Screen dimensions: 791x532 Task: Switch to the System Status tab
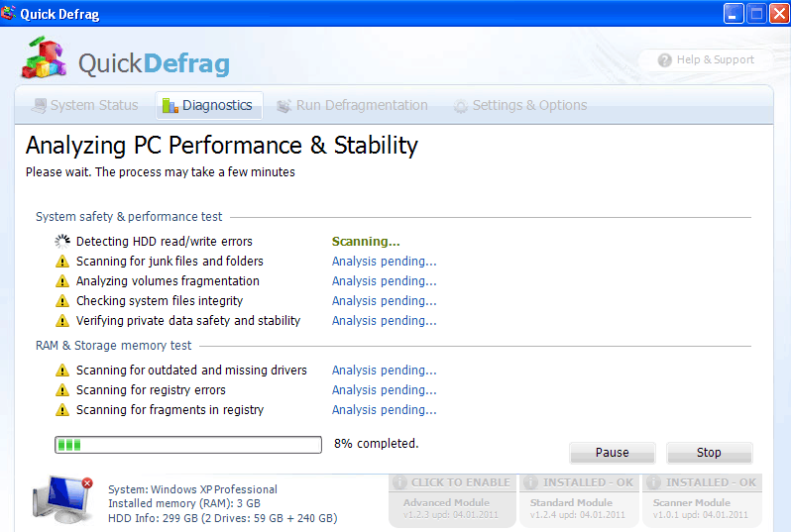84,105
